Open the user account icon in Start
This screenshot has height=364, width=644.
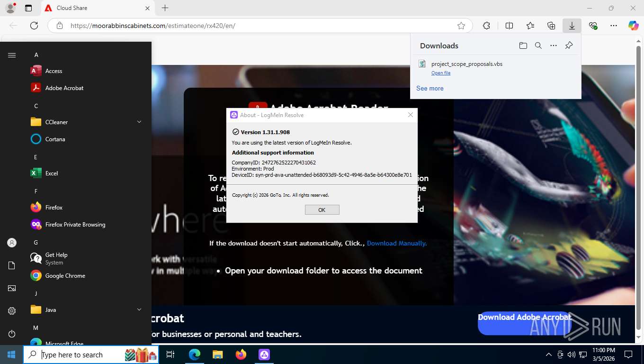point(12,243)
